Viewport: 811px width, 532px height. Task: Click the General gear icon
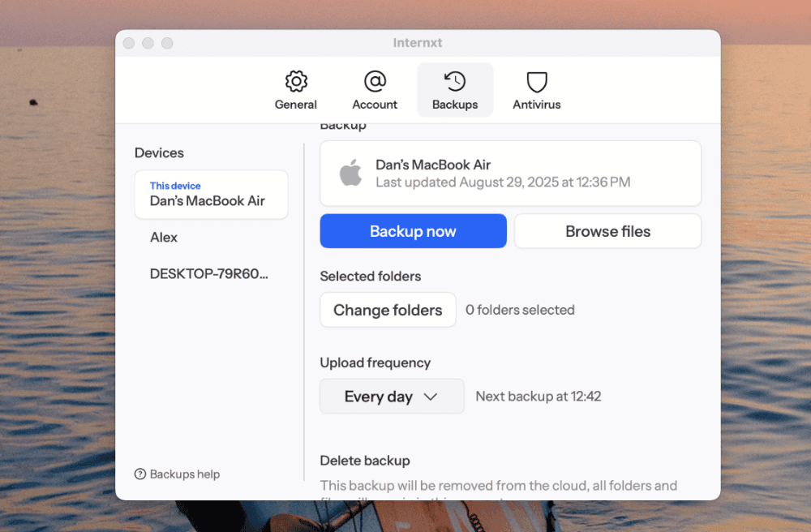[296, 81]
